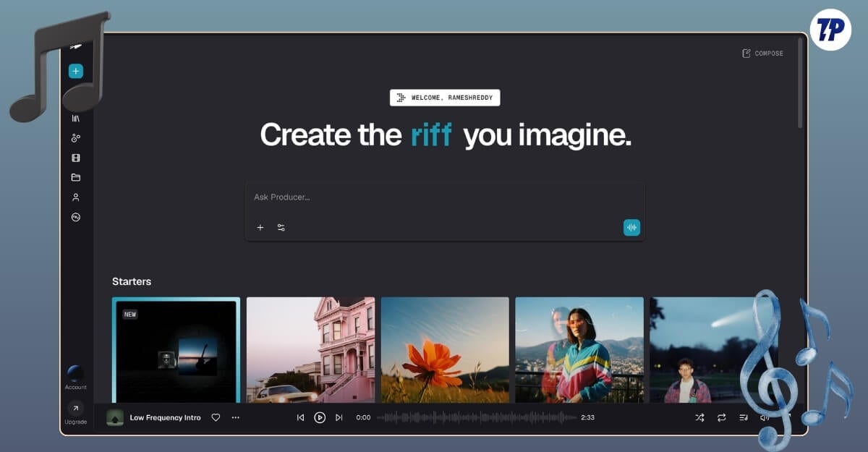
Task: Toggle shuffle playback mode
Action: 699,417
